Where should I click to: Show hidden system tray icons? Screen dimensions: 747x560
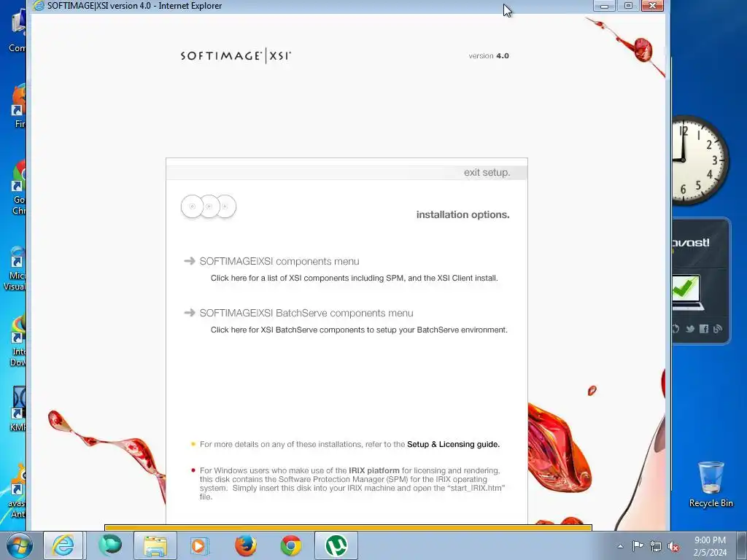[x=620, y=546]
